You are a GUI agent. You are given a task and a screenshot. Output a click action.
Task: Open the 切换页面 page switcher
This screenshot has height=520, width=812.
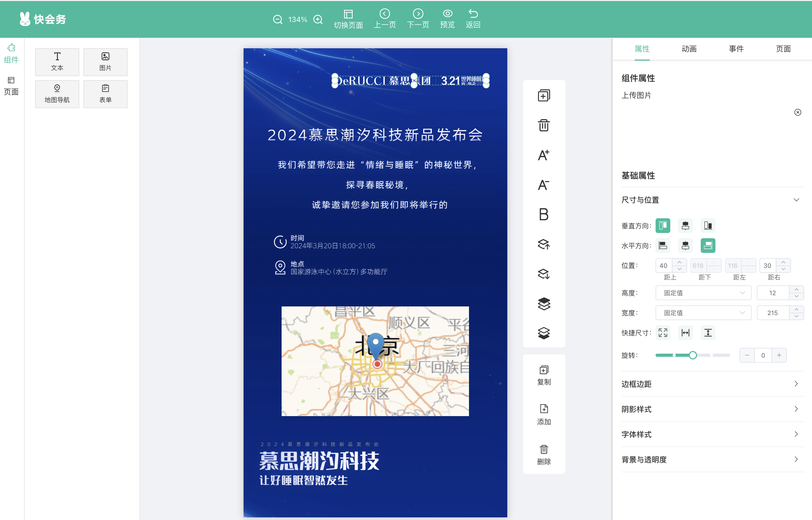pyautogui.click(x=348, y=19)
